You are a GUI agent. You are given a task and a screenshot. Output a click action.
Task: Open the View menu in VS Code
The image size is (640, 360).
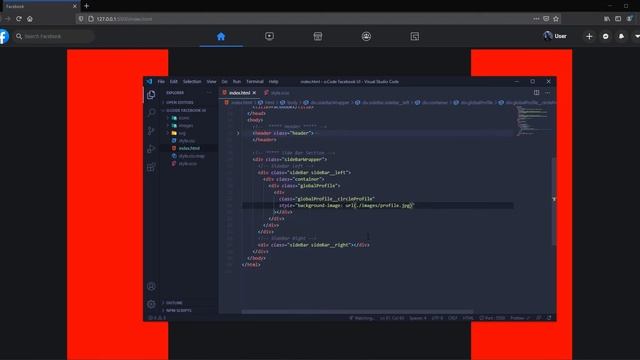pos(211,82)
